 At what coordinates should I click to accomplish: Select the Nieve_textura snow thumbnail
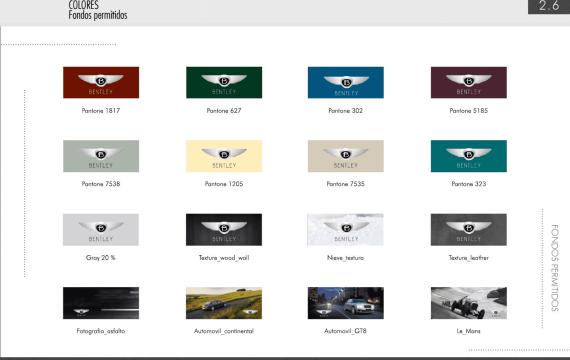point(346,229)
